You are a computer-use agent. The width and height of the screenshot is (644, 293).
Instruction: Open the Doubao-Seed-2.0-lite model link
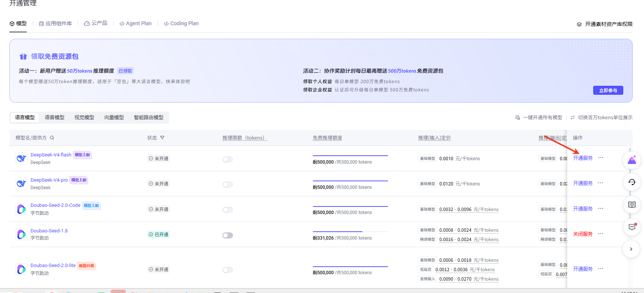[x=53, y=265]
